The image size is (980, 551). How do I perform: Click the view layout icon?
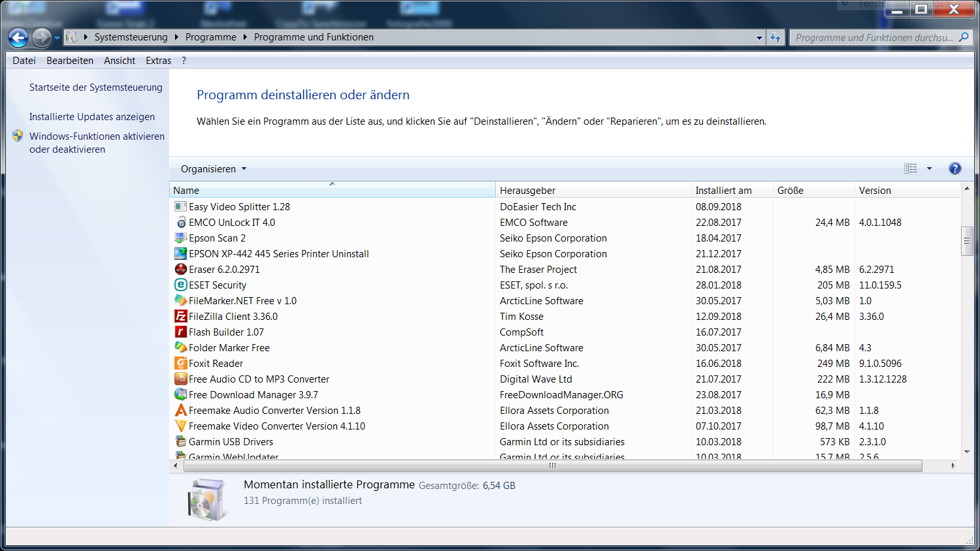[x=911, y=168]
